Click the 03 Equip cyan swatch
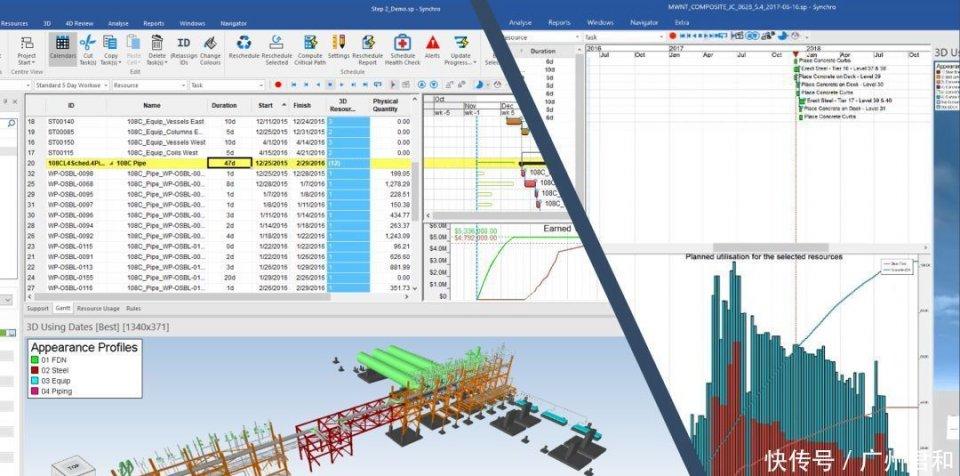The width and height of the screenshot is (960, 476). [35, 381]
